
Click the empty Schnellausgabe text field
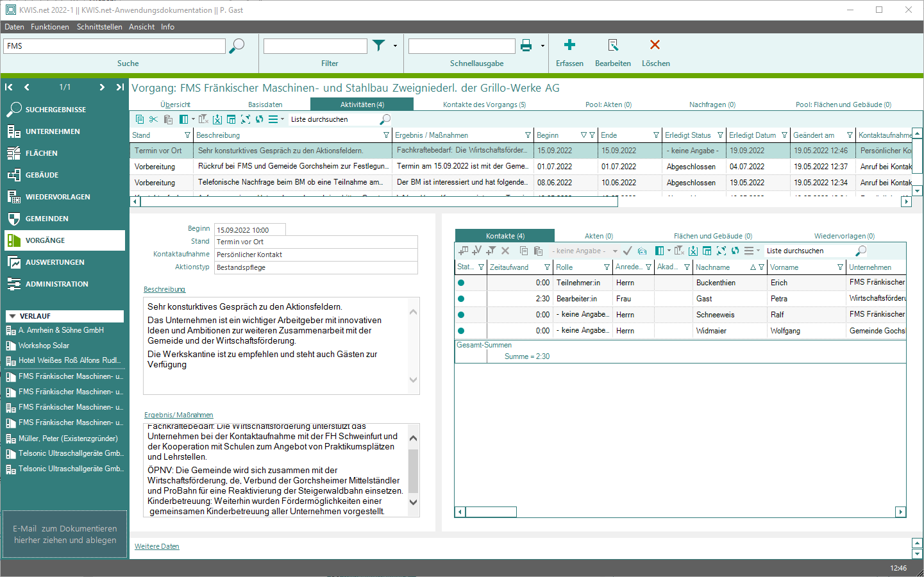pos(462,46)
